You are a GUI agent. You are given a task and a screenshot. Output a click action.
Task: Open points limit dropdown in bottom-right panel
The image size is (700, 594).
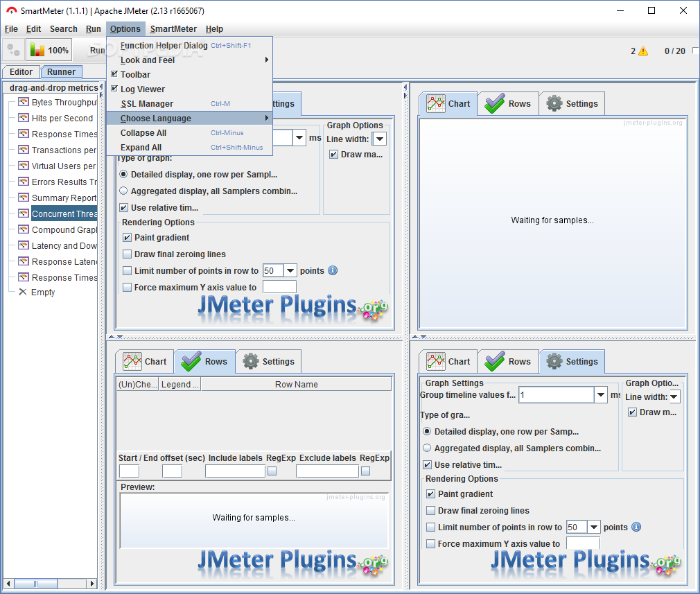coord(594,527)
